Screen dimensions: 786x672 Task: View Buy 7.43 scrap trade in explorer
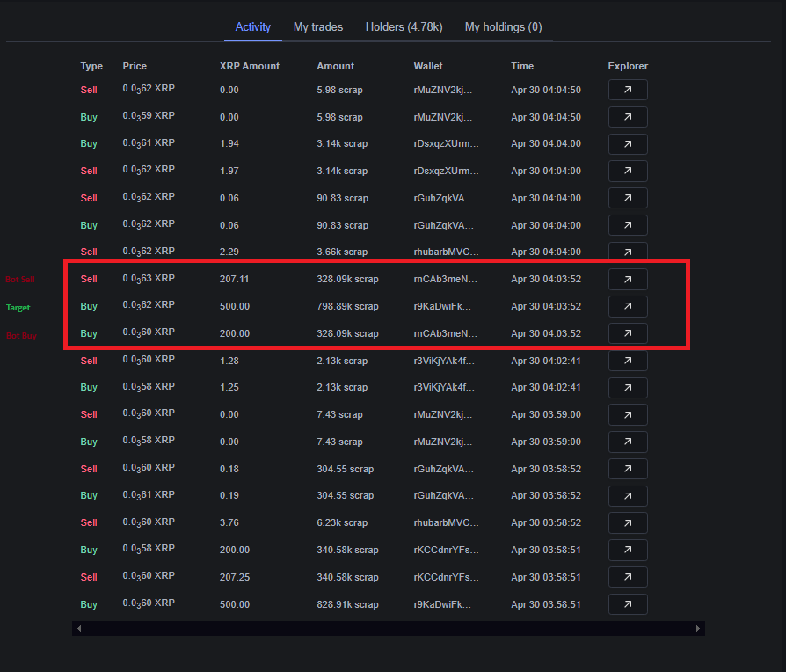click(628, 442)
